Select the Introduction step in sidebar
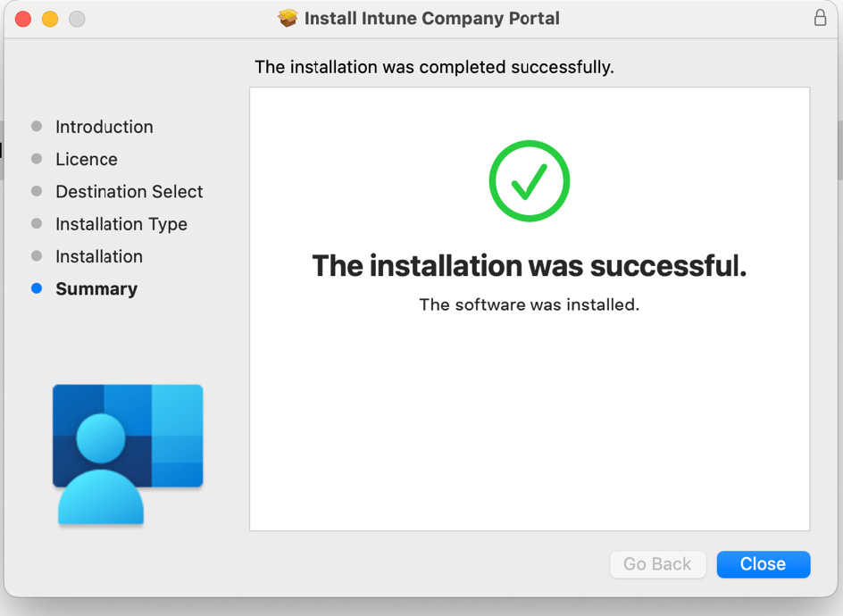The width and height of the screenshot is (843, 616). [x=104, y=127]
